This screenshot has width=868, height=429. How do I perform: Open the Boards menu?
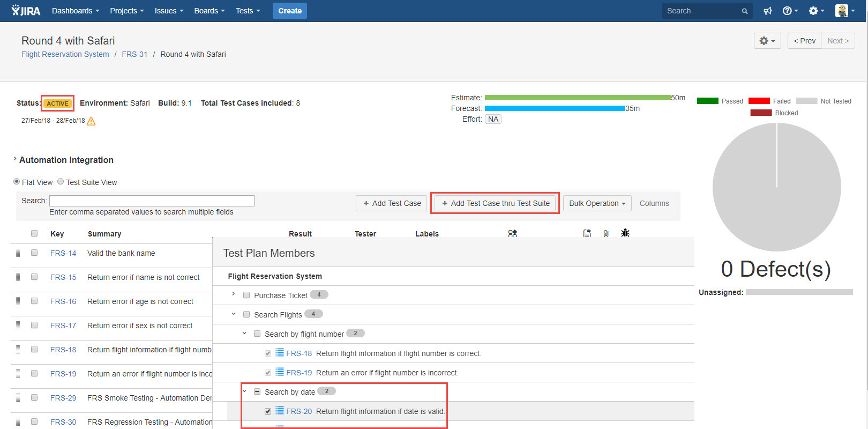point(209,11)
